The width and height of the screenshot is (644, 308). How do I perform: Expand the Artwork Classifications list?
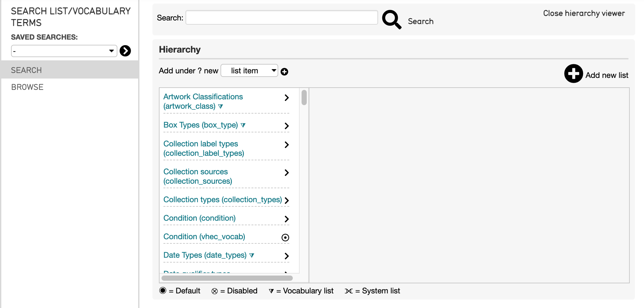pos(286,98)
